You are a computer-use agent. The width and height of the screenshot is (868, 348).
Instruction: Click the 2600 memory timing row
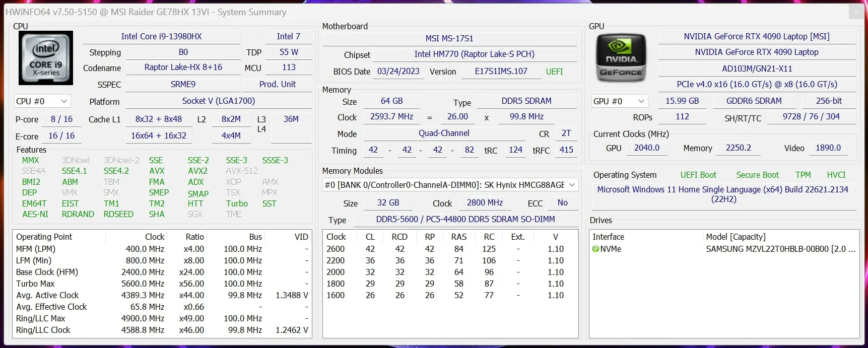450,249
